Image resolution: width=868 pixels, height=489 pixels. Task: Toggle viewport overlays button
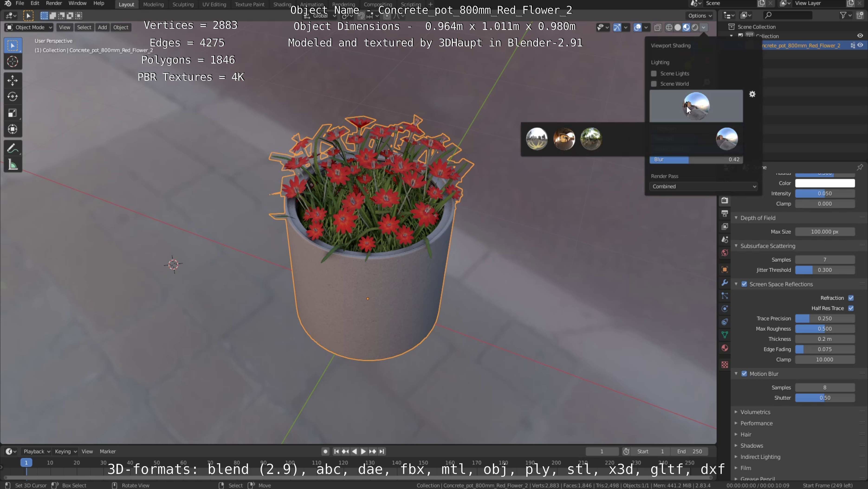point(637,27)
